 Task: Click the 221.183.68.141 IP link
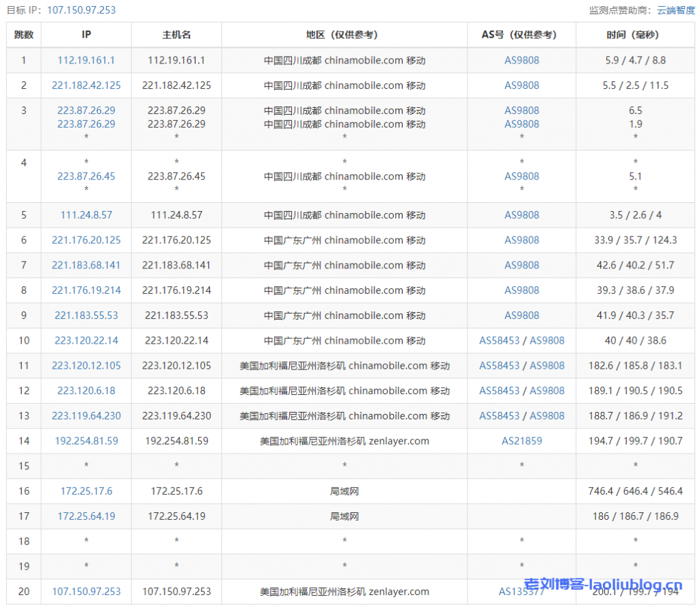click(86, 265)
